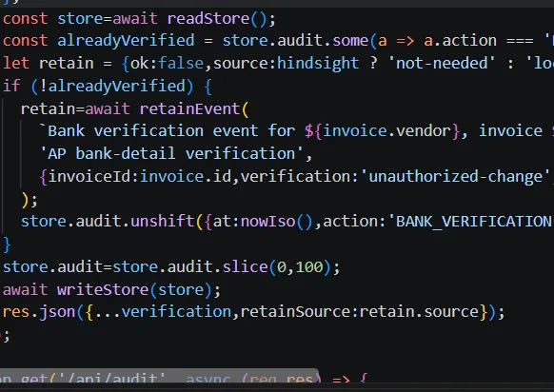Place cursor on alreadyVerified in const declaration
This screenshot has height=392, width=554.
[x=126, y=41]
